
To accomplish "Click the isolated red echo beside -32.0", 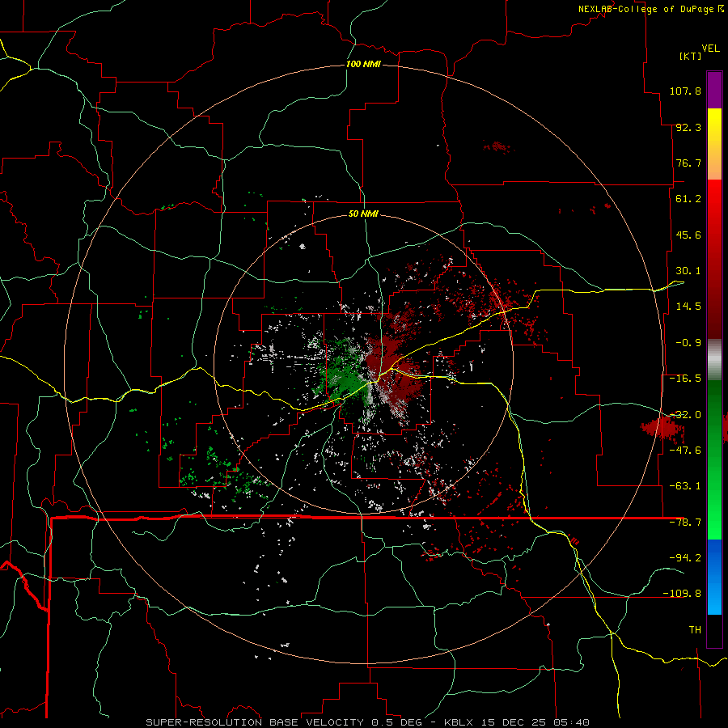I will pyautogui.click(x=662, y=427).
